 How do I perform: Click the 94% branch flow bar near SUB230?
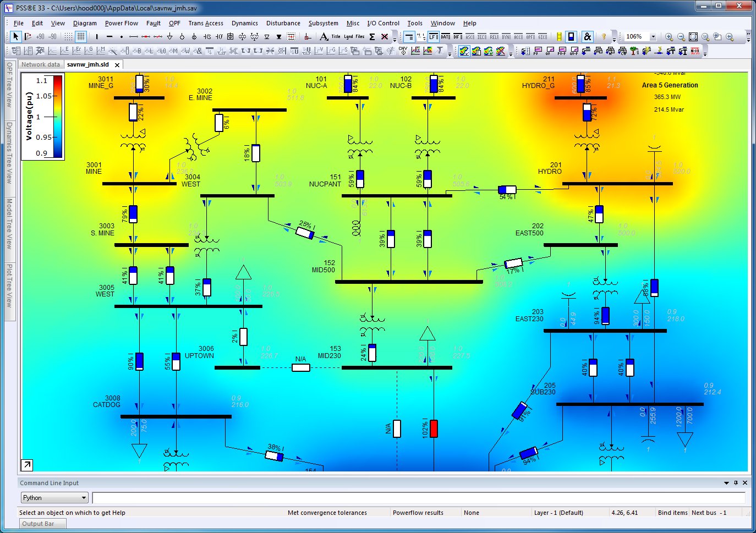coord(528,453)
